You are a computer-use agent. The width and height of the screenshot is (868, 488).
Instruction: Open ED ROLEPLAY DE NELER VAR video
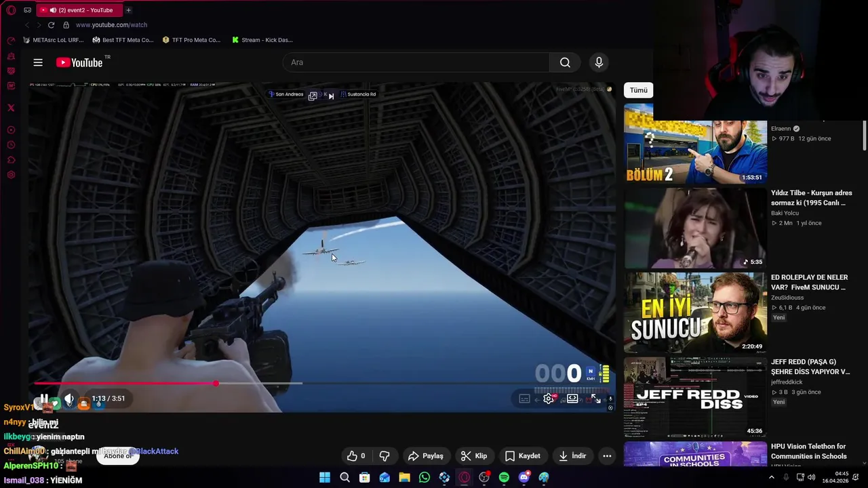[809, 282]
